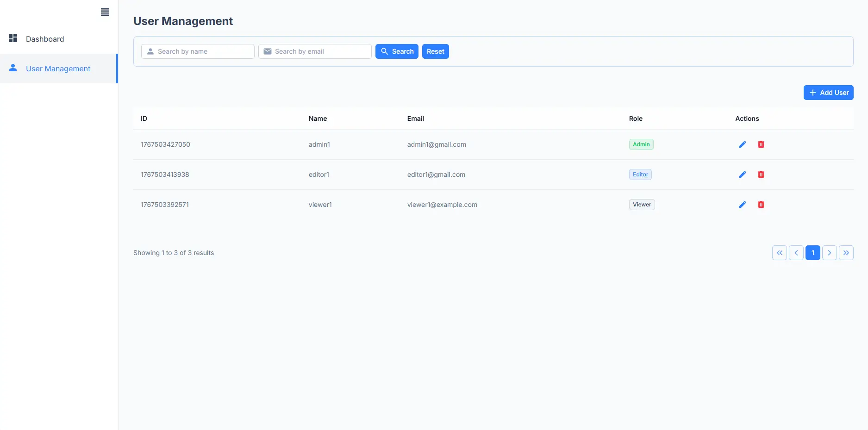
Task: Reset the search filters
Action: pyautogui.click(x=435, y=51)
